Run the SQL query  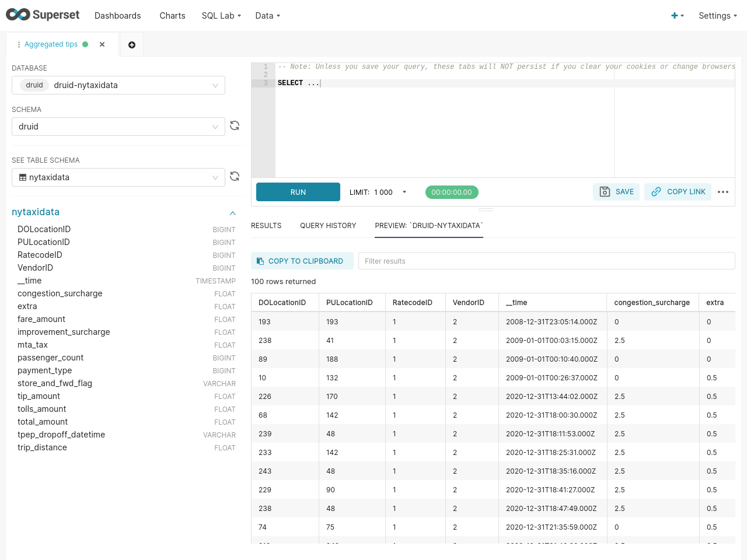click(298, 192)
